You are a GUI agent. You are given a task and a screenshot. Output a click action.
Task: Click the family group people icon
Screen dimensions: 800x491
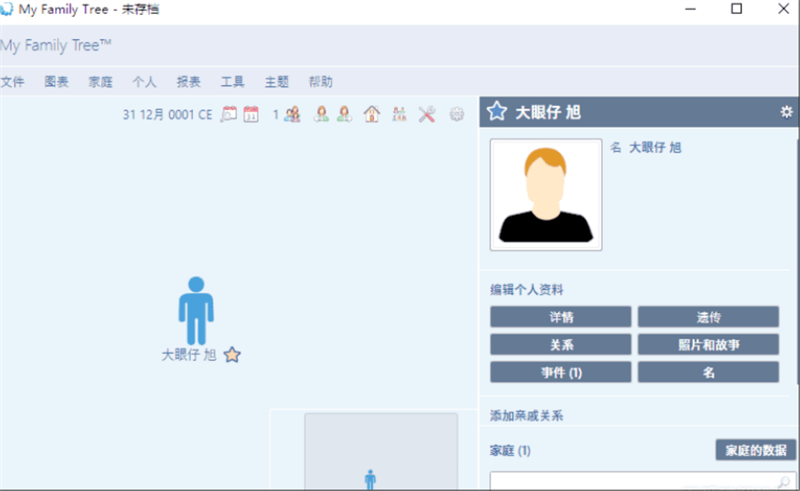(292, 114)
